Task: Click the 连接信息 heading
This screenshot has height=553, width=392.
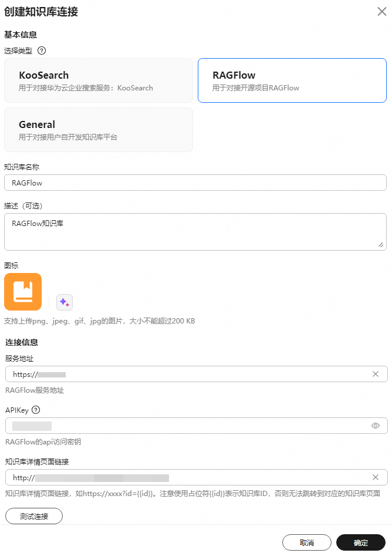Action: 22,342
